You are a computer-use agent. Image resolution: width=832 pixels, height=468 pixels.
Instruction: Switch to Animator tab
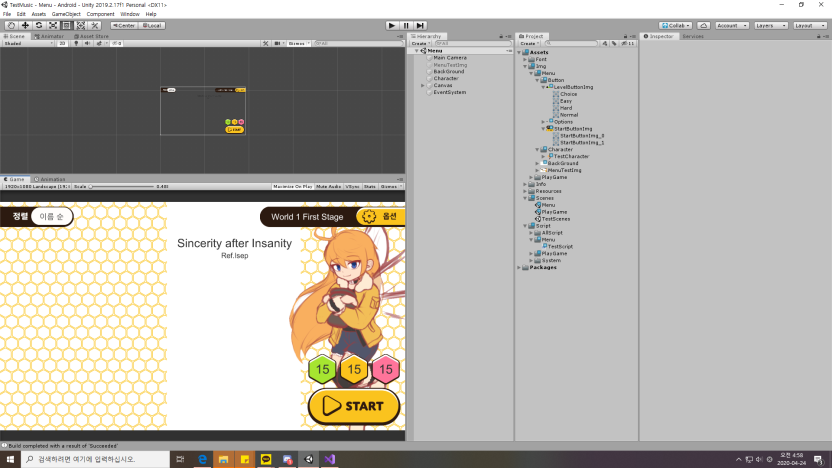pyautogui.click(x=49, y=37)
